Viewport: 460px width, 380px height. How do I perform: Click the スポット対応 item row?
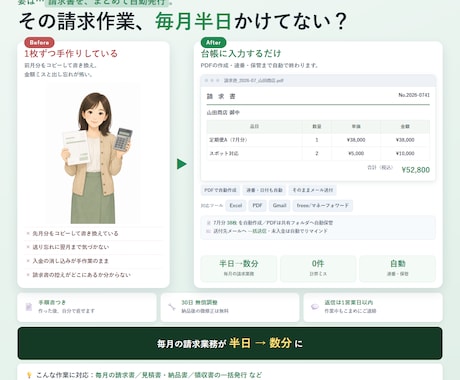[318, 153]
